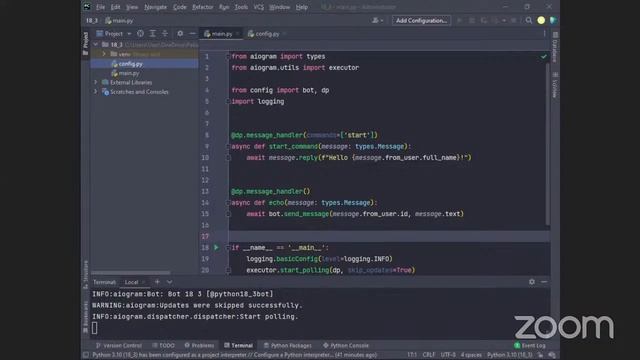The image size is (640, 360).
Task: Open the user account dropdown icon
Action: pyautogui.click(x=377, y=20)
